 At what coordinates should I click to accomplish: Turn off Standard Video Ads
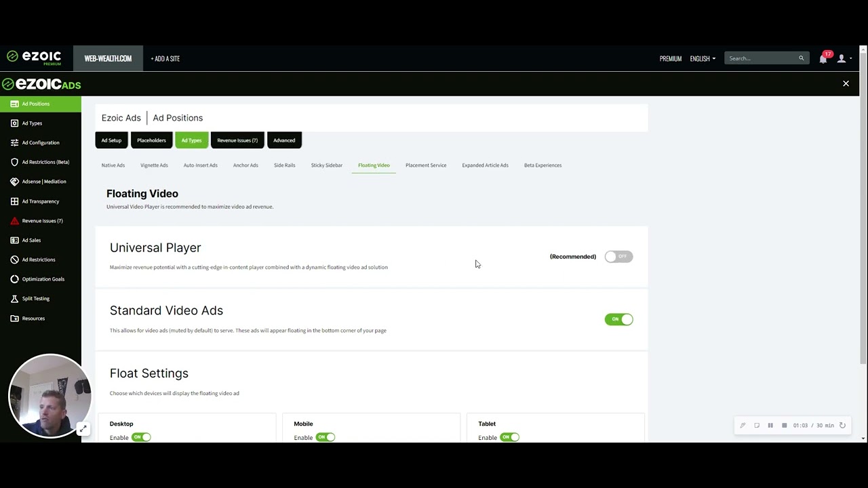(x=618, y=319)
